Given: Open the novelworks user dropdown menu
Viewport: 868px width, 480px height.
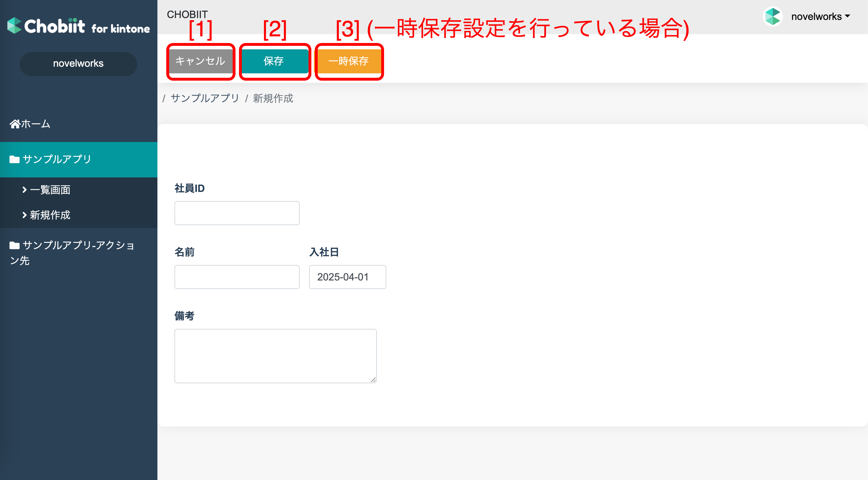Looking at the screenshot, I should (x=821, y=16).
